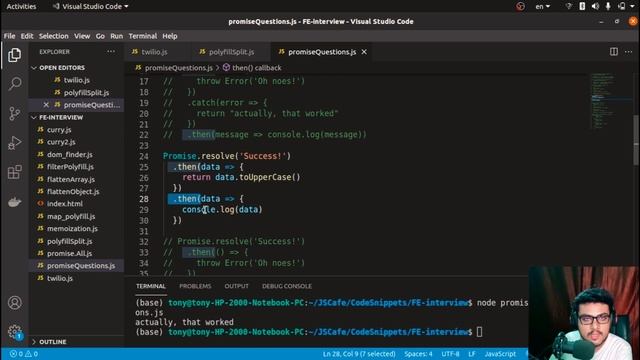The image size is (640, 360).
Task: Open the Docker view icon
Action: 15,202
